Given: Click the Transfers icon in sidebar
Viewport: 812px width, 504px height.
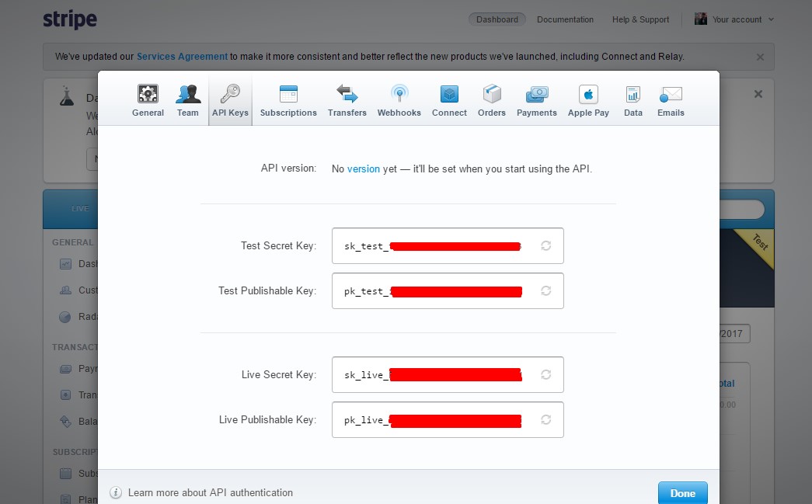Looking at the screenshot, I should click(65, 395).
